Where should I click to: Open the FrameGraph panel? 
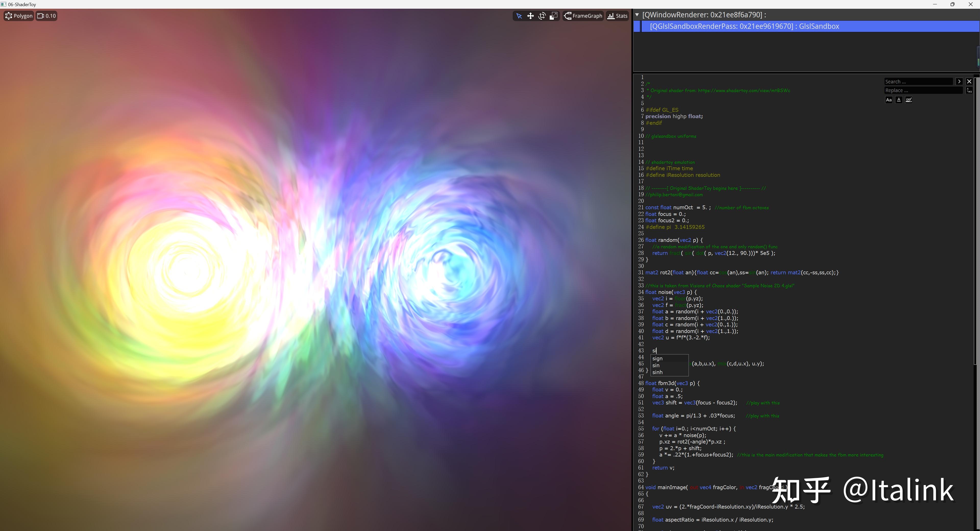coord(583,16)
